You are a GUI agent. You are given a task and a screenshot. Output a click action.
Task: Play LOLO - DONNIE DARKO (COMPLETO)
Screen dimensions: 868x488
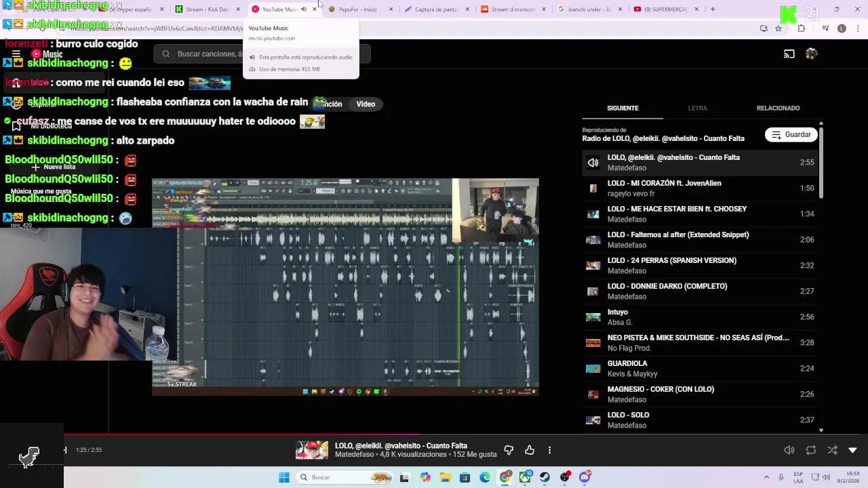click(700, 291)
